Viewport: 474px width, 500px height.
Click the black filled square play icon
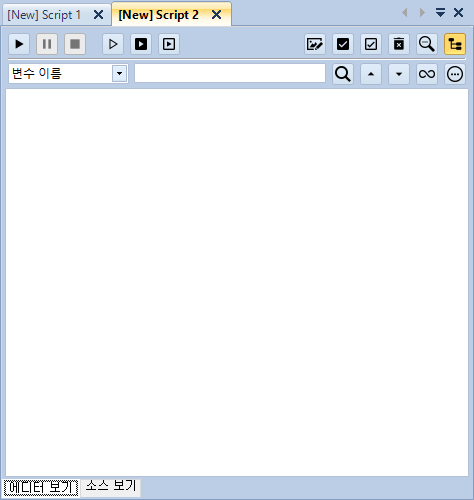pos(141,44)
